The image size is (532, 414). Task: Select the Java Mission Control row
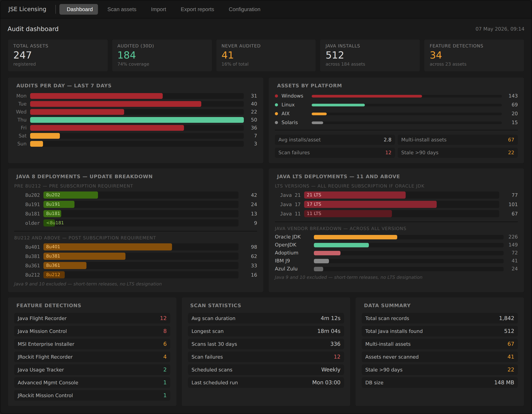click(92, 331)
